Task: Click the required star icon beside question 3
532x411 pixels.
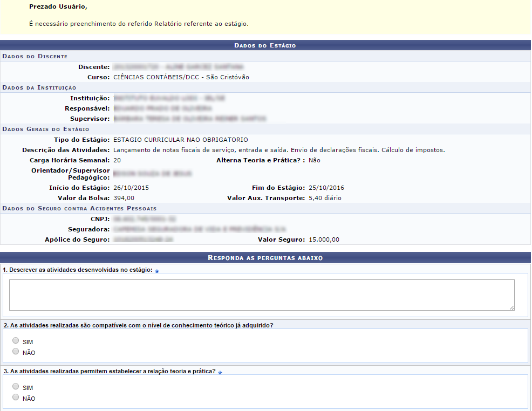Action: pyautogui.click(x=220, y=373)
